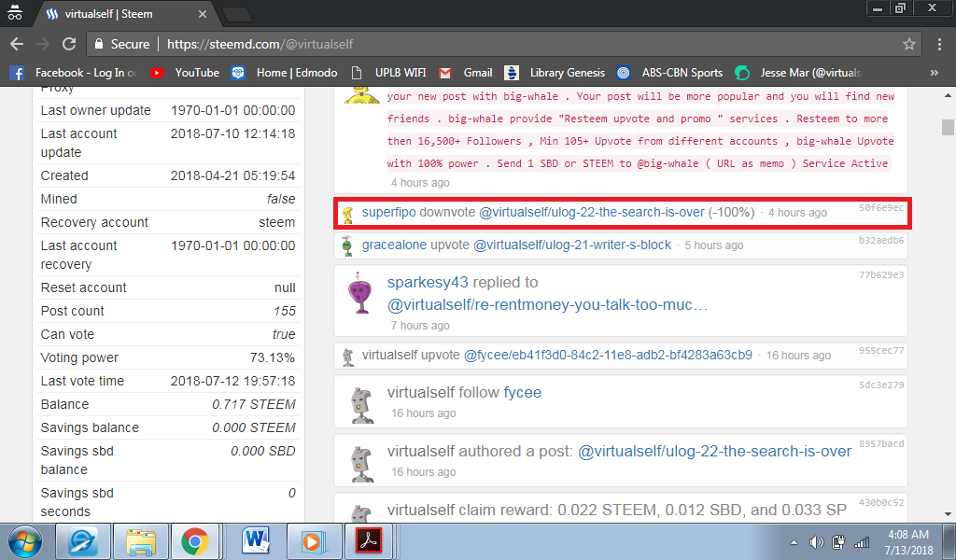Click the Created date 2018-04-21 05:19:54

(x=232, y=175)
